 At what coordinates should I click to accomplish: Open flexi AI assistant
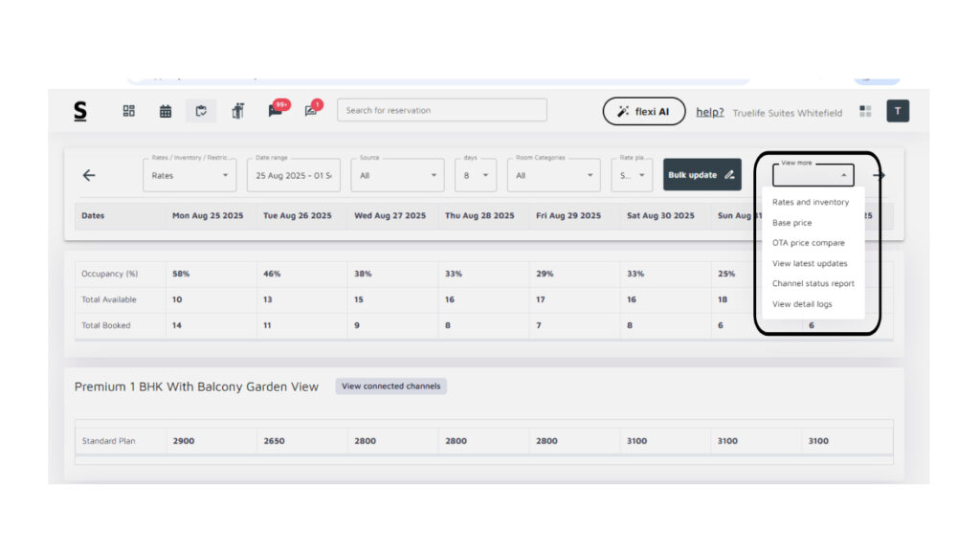pos(644,111)
